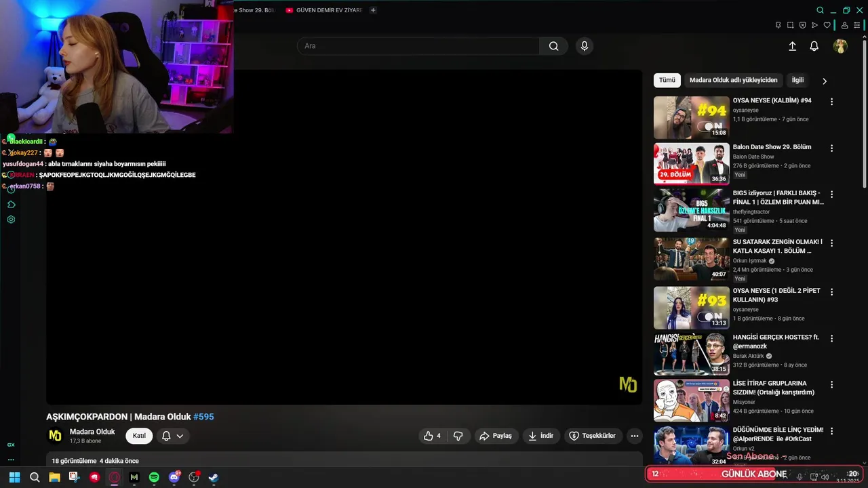868x488 pixels.
Task: Click in the Ara search field
Action: click(x=418, y=46)
